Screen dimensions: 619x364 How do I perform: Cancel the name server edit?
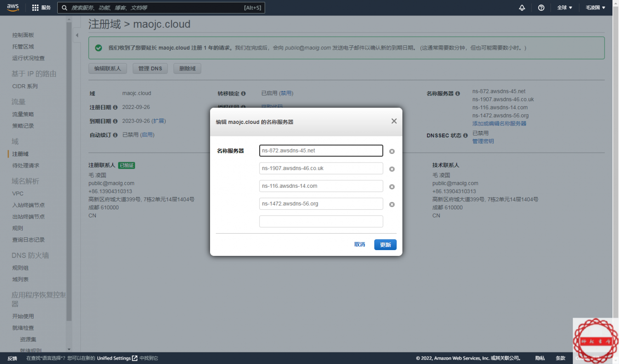(x=359, y=245)
